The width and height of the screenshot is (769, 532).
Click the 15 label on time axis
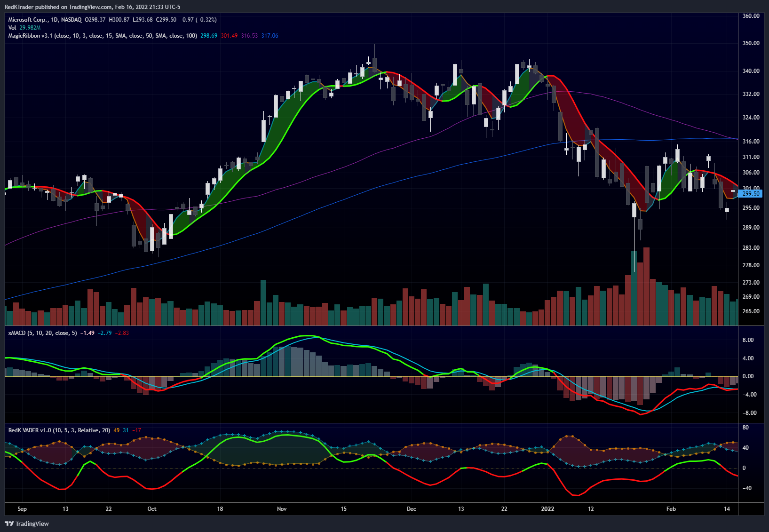pos(344,509)
